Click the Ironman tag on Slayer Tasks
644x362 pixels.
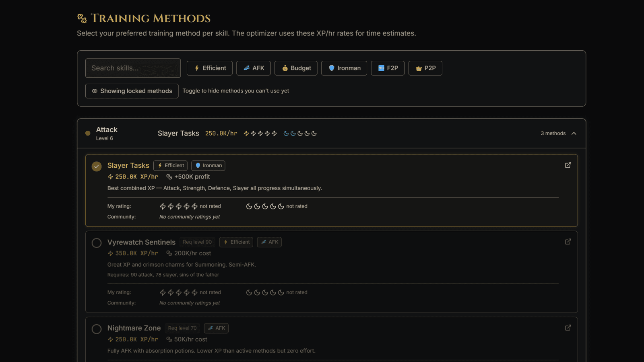coord(208,165)
